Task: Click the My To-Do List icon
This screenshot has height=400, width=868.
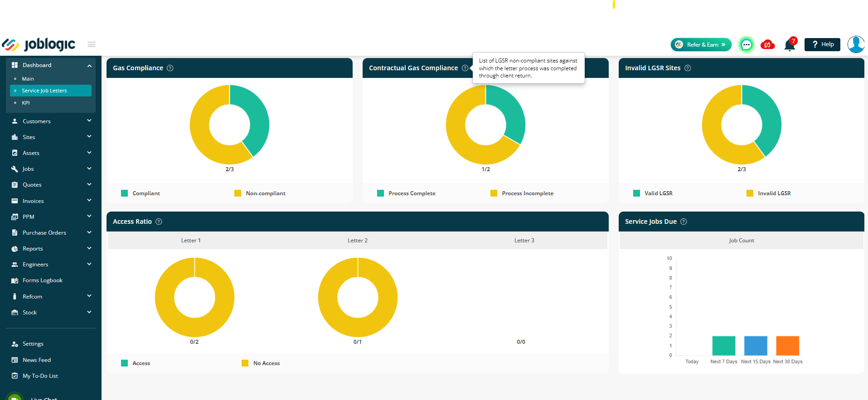Action: pos(15,376)
